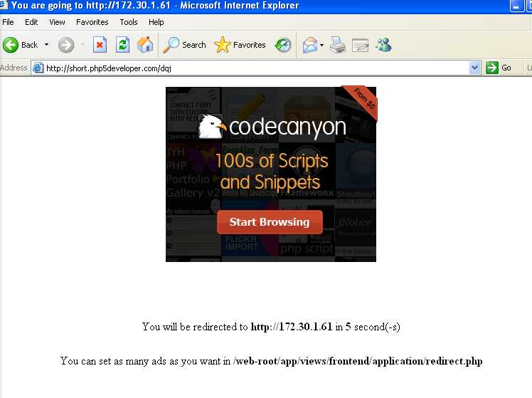This screenshot has height=398, width=532.
Task: Click the green Back arrow icon
Action: [x=11, y=45]
